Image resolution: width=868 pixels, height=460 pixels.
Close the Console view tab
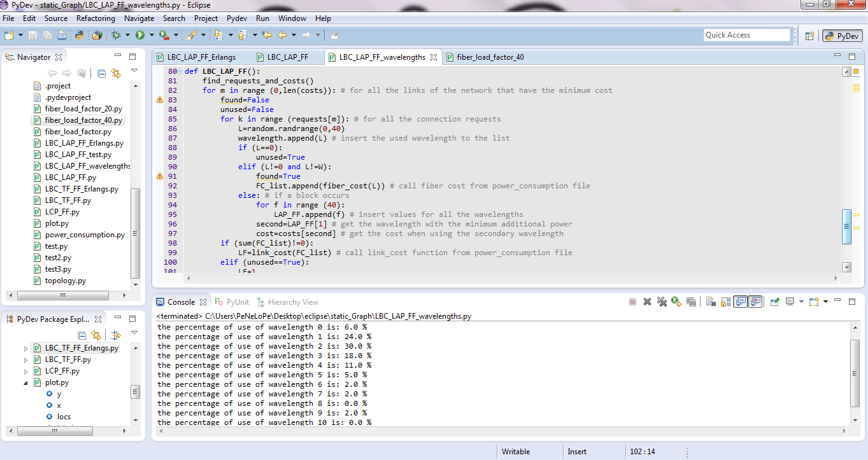[x=203, y=302]
